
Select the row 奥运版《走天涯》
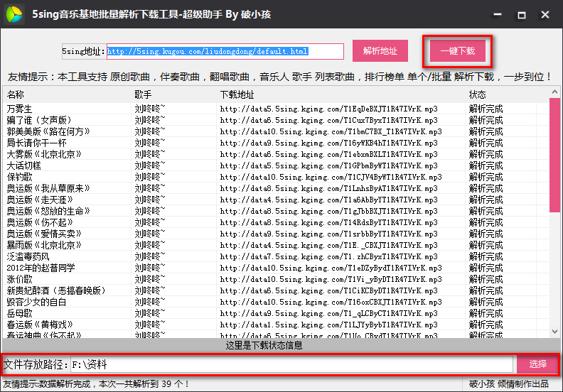276,200
